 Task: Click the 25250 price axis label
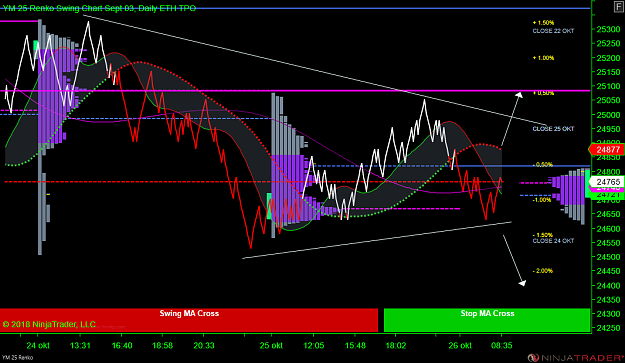pyautogui.click(x=608, y=43)
